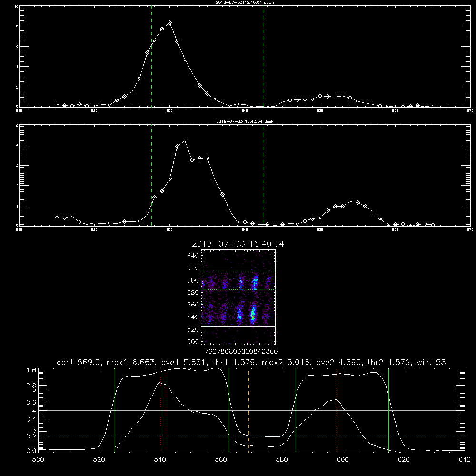Click the x-axis label 620 on bottom plot

tap(404, 460)
